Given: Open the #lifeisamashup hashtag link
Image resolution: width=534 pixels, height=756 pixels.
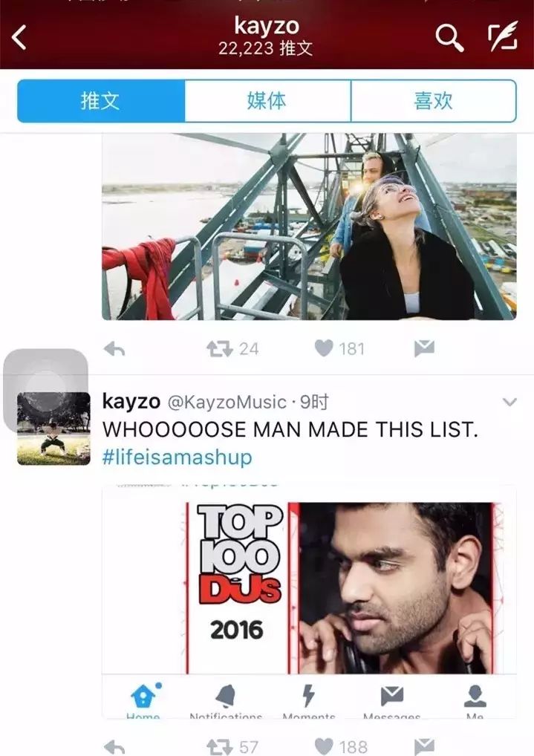Looking at the screenshot, I should click(x=177, y=457).
